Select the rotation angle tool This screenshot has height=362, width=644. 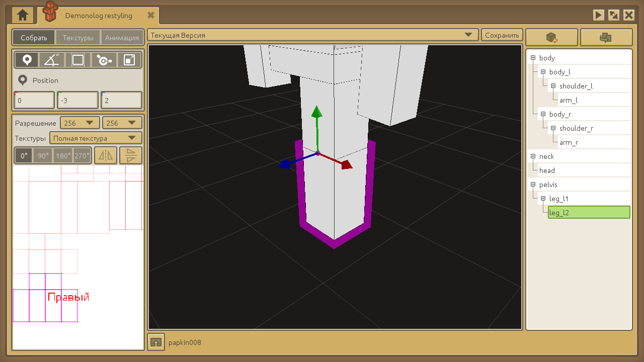click(52, 60)
